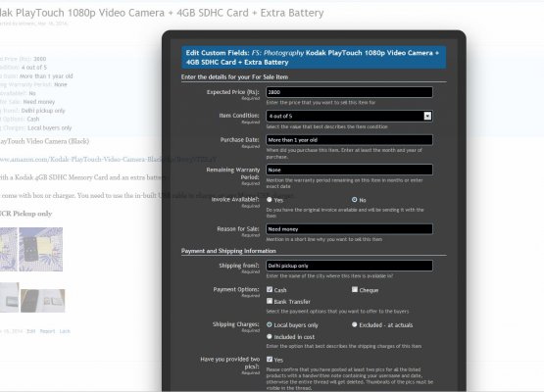544x392 pixels.
Task: Click the Edit link below the post
Action: point(31,331)
